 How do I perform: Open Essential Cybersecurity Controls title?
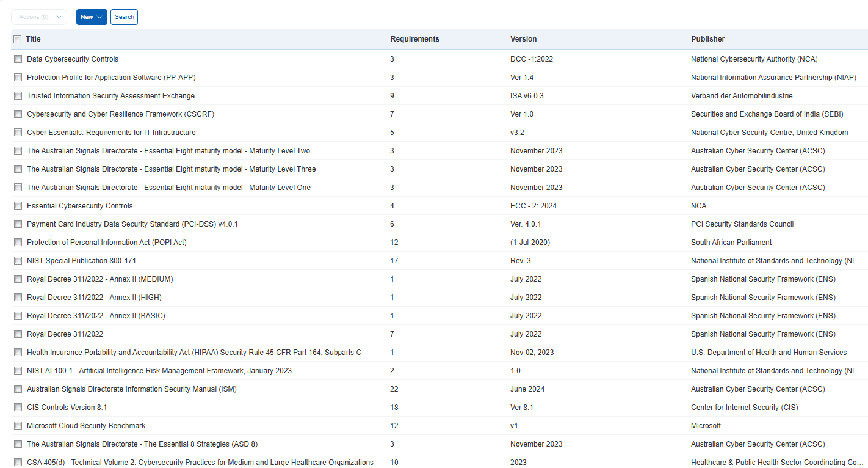[79, 206]
